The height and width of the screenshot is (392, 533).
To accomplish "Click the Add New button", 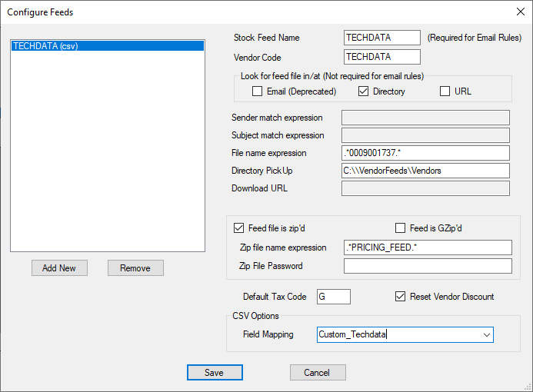I will [x=59, y=268].
